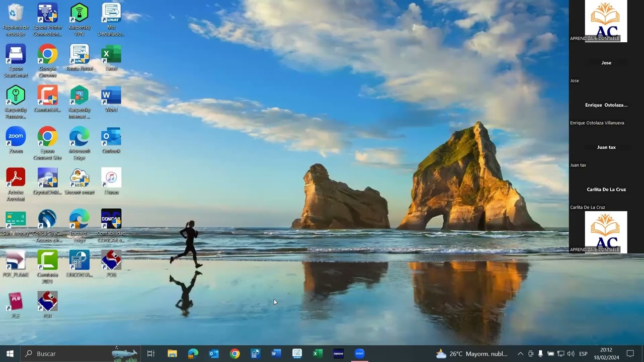Select the PLE desktop icon
Image resolution: width=644 pixels, height=362 pixels.
tap(16, 305)
